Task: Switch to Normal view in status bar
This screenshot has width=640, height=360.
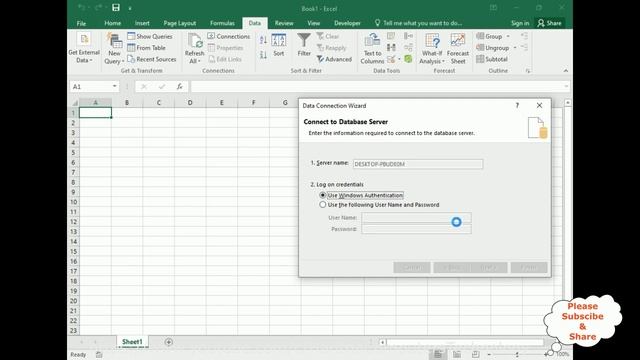Action: point(438,354)
